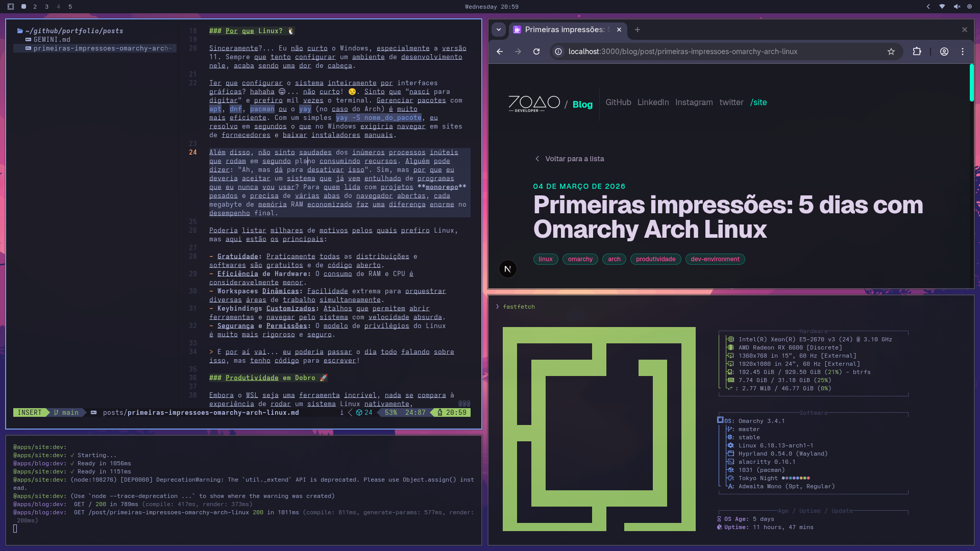Open the browser tab search dropdown
The height and width of the screenshot is (551, 980).
499,30
